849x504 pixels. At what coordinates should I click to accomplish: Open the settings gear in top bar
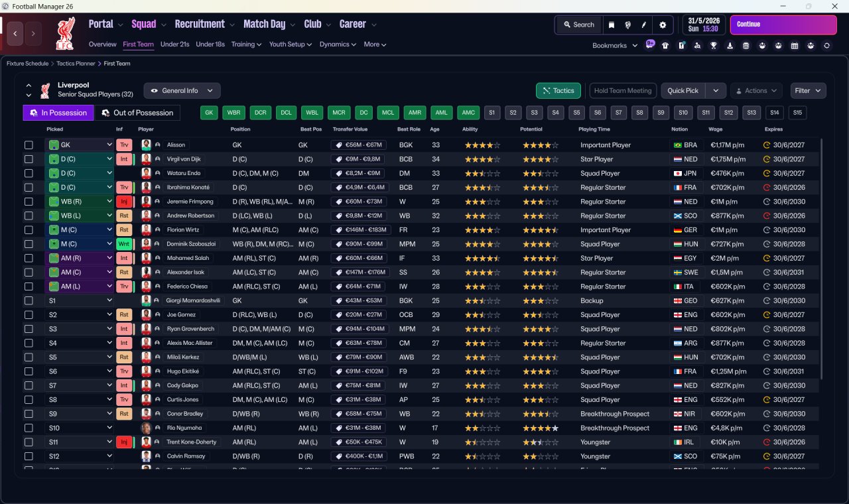coord(662,25)
